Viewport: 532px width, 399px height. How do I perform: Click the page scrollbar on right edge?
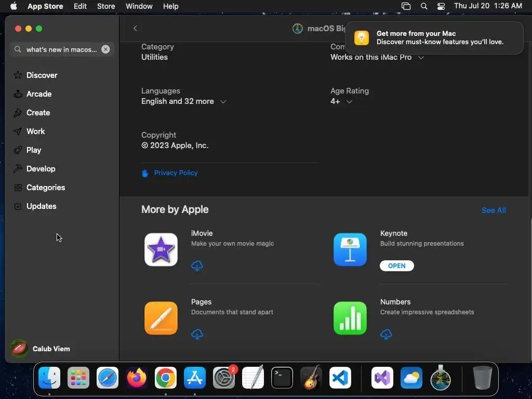pos(530,290)
